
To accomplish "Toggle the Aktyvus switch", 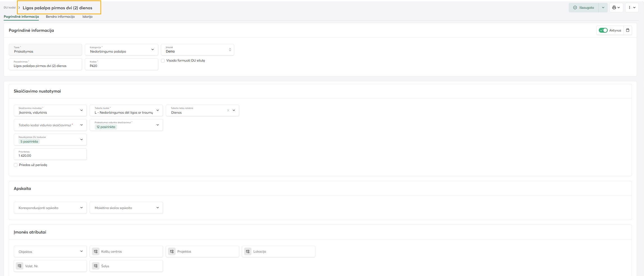I will pos(603,30).
